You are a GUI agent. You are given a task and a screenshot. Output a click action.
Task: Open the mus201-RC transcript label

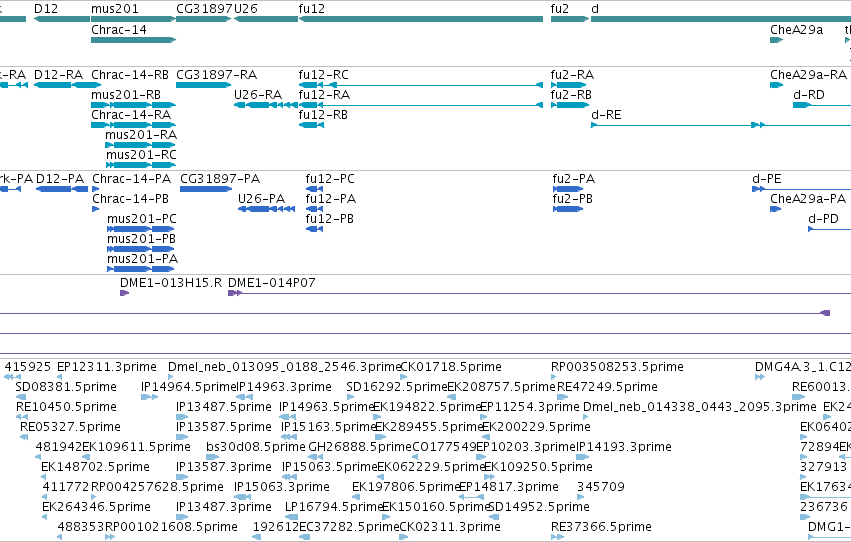click(141, 155)
